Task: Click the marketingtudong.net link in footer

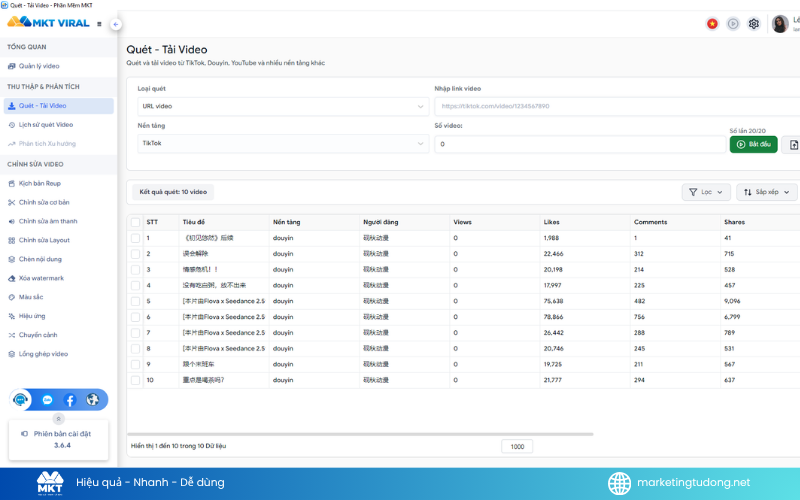Action: [693, 483]
